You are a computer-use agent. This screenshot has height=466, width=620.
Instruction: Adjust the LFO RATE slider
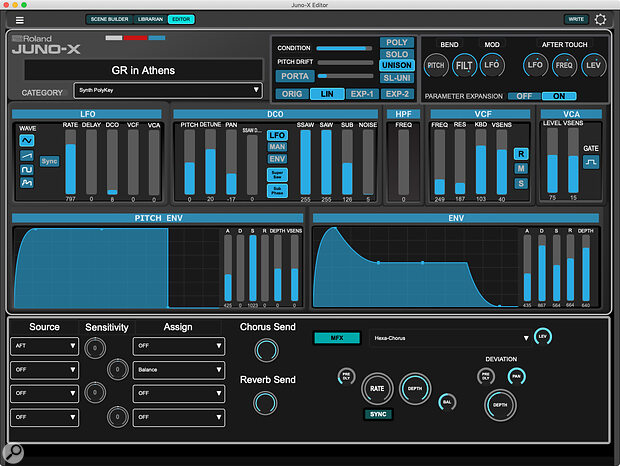tap(70, 162)
